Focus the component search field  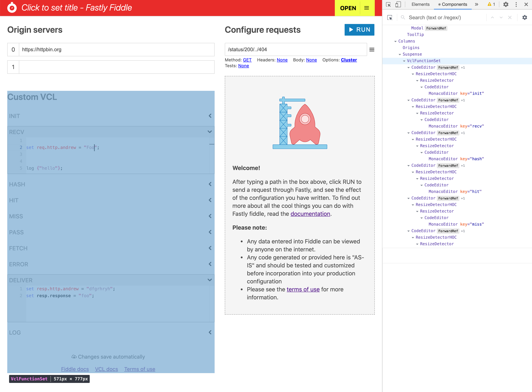[446, 18]
